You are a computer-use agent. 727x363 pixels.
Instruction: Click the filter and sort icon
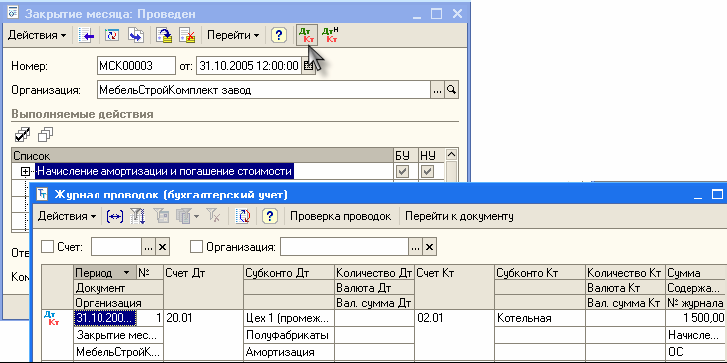(138, 217)
